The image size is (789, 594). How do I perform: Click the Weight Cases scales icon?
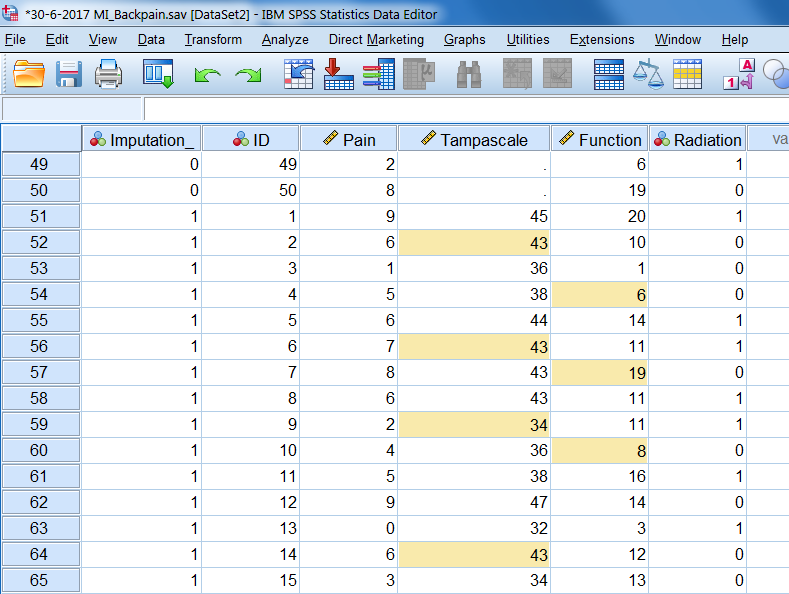click(649, 73)
